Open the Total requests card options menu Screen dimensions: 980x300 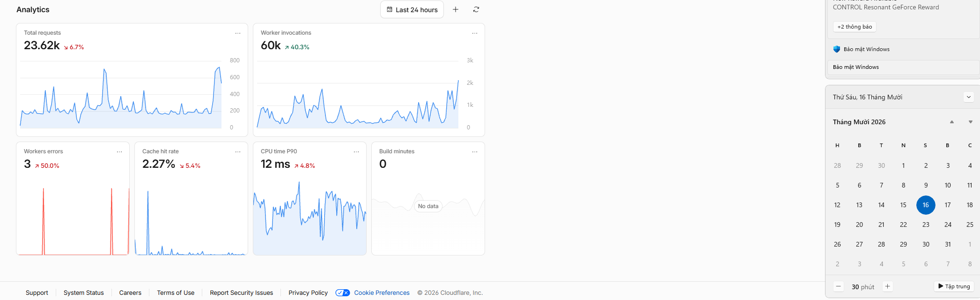pos(238,33)
